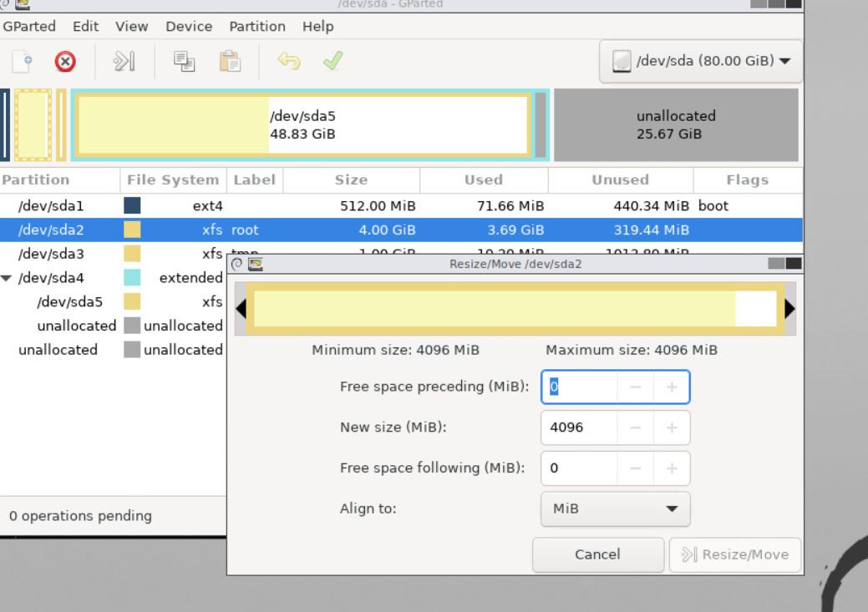The height and width of the screenshot is (612, 868).
Task: Decrease Free space preceding with minus button
Action: [x=636, y=387]
